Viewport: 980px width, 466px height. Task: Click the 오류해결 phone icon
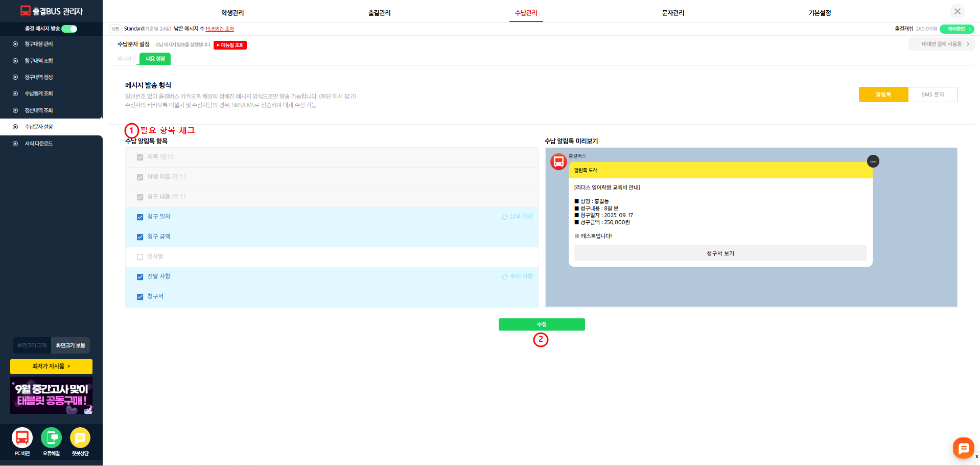(x=51, y=438)
